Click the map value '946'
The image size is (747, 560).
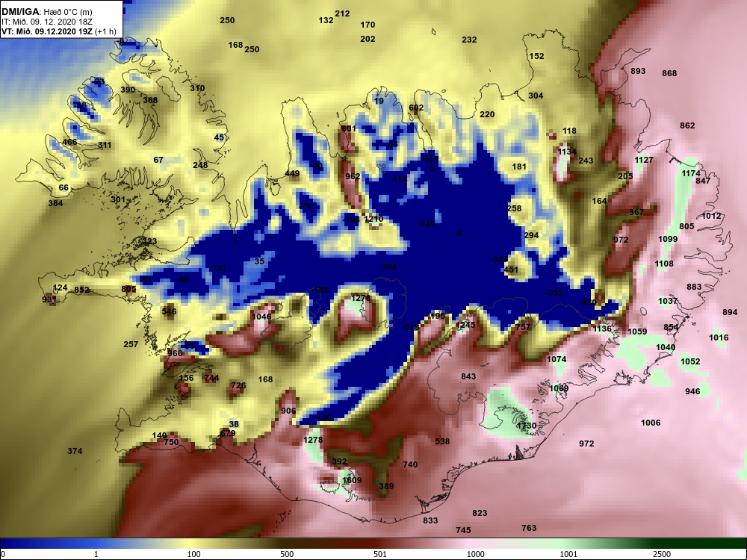point(692,391)
